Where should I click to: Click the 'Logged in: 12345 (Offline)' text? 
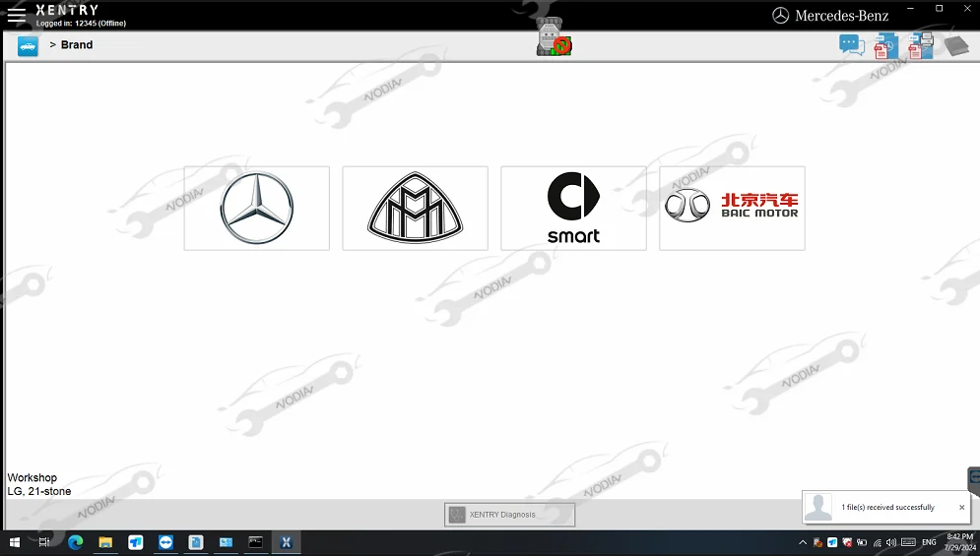[x=81, y=23]
